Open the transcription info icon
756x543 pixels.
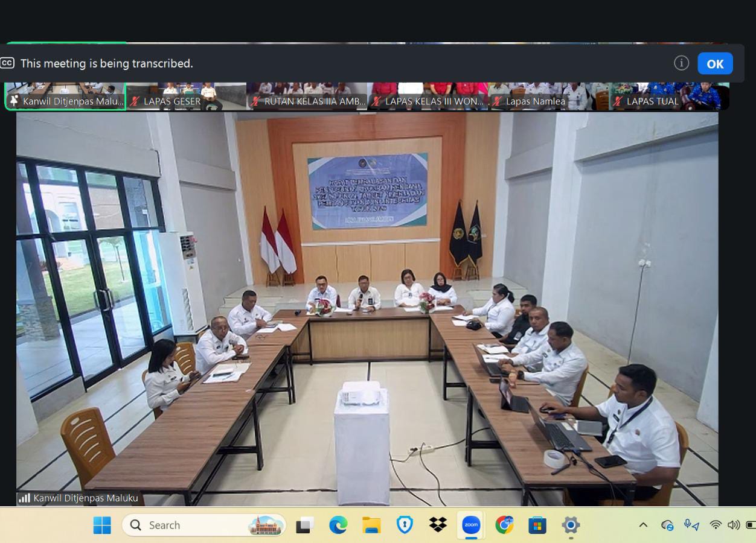(681, 63)
